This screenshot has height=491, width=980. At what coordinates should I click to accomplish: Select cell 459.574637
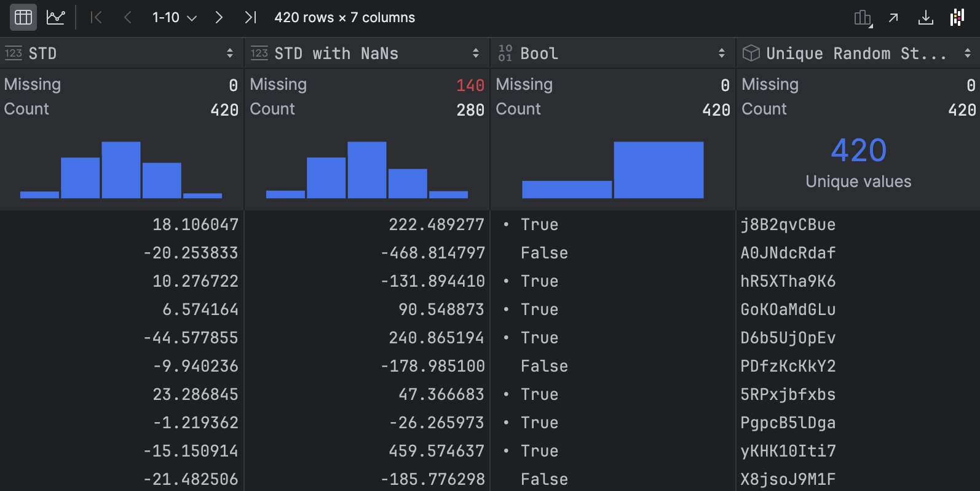368,451
